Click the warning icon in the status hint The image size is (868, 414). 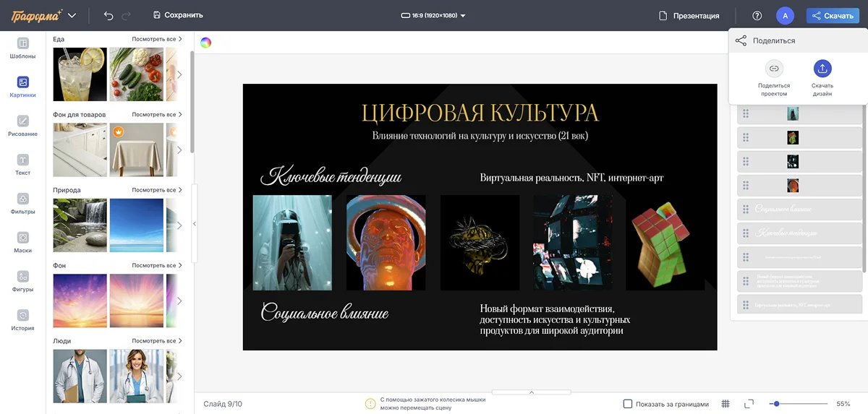(x=371, y=404)
